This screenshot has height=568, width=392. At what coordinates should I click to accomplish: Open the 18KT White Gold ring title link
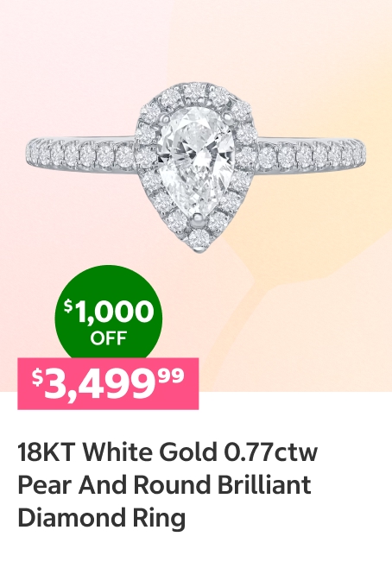coord(168,485)
